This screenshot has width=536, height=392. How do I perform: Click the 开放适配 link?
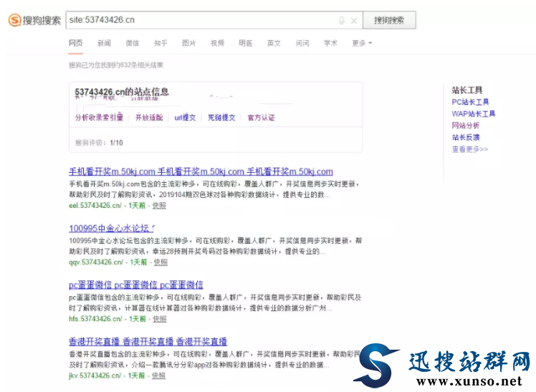[149, 118]
